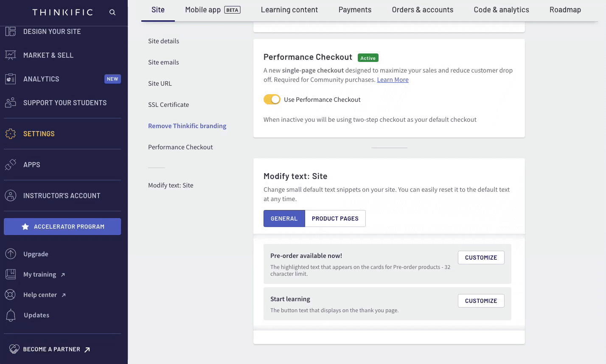Select the Product Pages text tab
Screen dimensions: 606x364
pyautogui.click(x=335, y=218)
